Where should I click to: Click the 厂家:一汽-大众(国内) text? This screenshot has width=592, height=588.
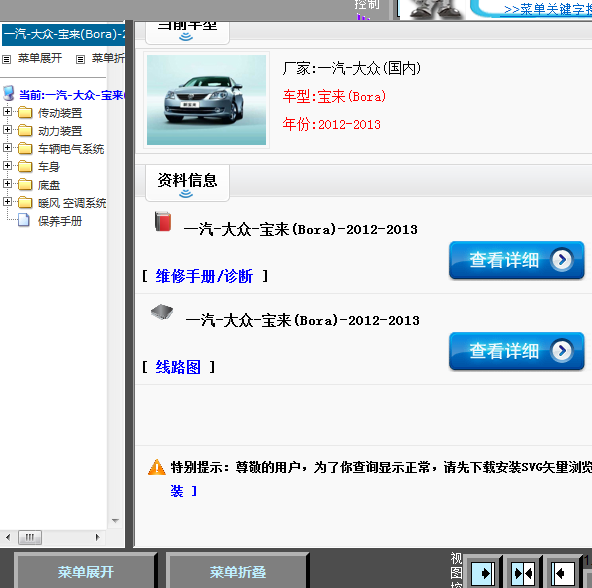[352, 69]
